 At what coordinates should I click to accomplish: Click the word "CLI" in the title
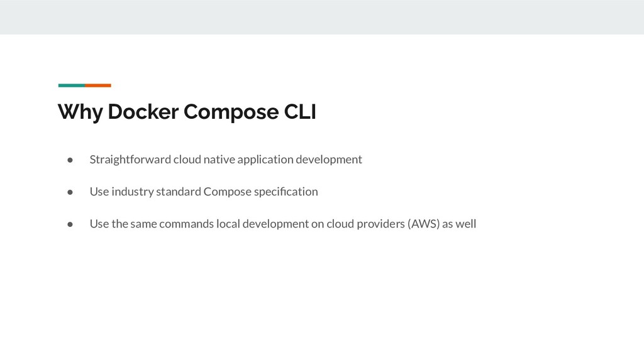pos(300,111)
